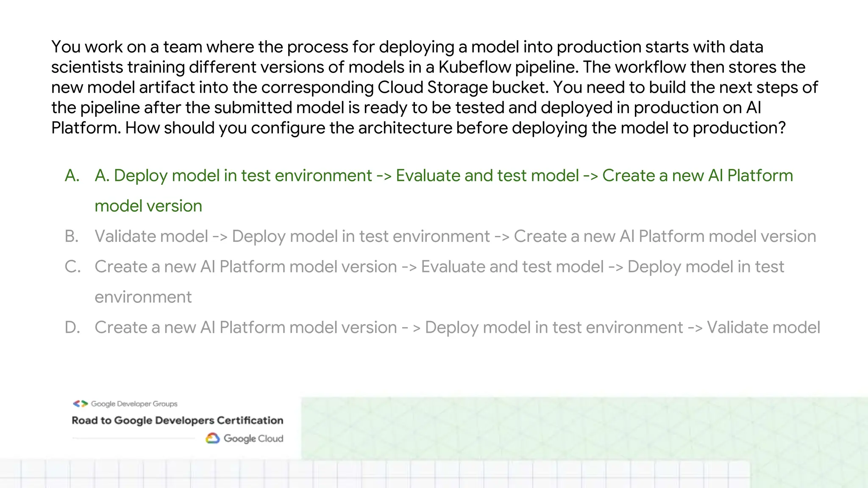Click the letter marker 'C.'
This screenshot has width=868, height=488.
[x=72, y=267]
